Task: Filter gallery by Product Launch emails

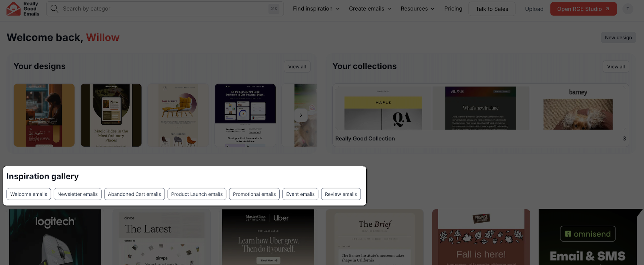Action: 197,194
